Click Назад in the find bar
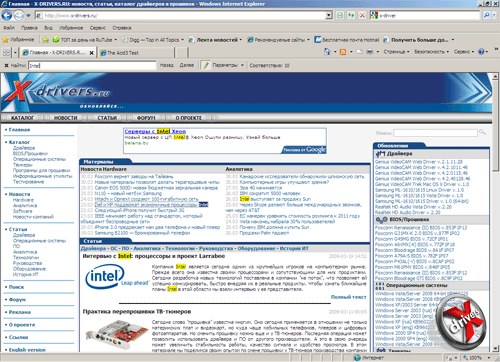The height and width of the screenshot is (362, 500). [166, 65]
